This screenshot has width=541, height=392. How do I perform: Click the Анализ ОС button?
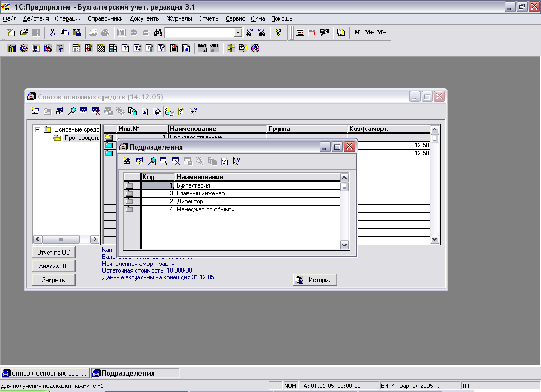coord(53,266)
